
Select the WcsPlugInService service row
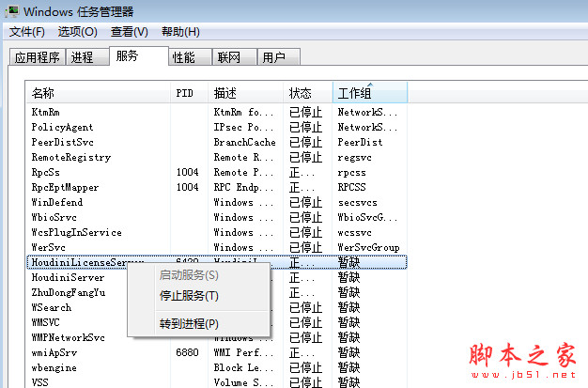[217, 232]
